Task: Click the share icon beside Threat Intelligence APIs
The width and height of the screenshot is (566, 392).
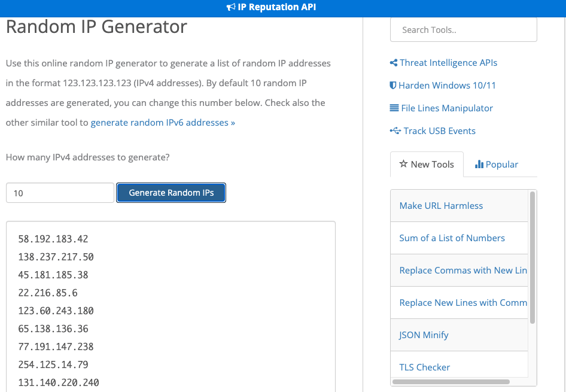Action: 394,63
